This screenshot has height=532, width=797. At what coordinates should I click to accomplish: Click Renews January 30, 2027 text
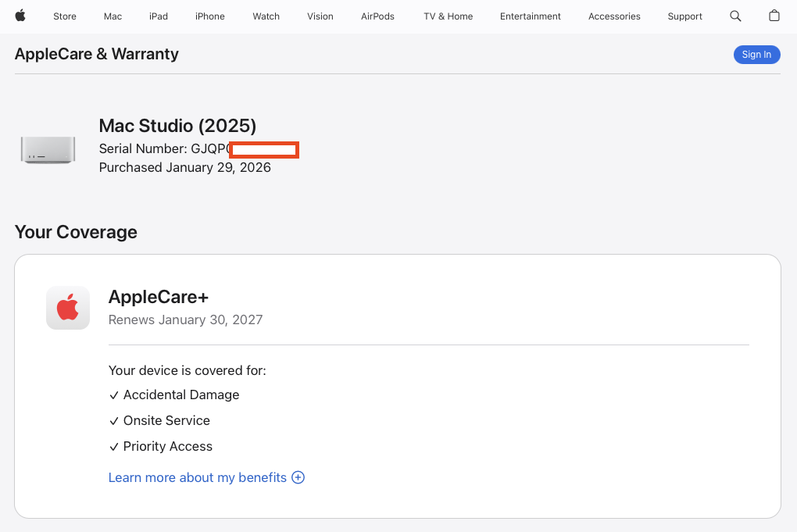pos(185,320)
